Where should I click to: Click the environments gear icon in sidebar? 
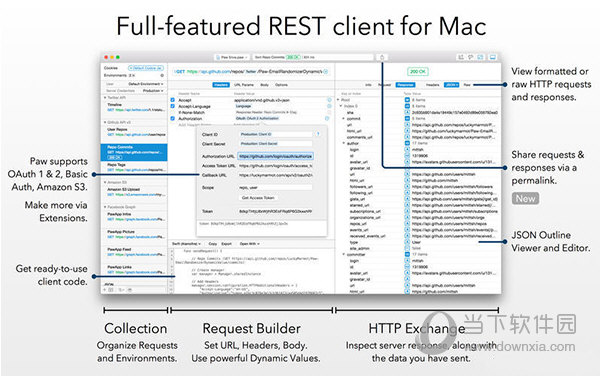[x=162, y=75]
